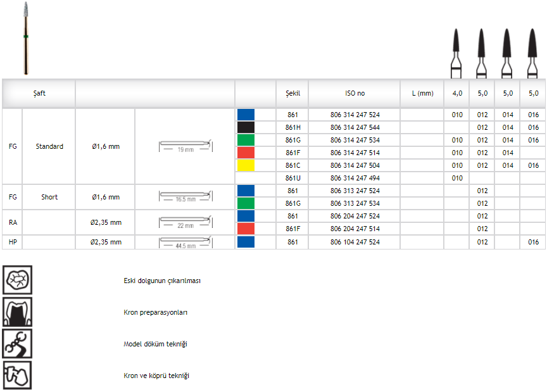Select ISO number 806 314 247 544
This screenshot has height=392, width=547.
click(355, 127)
